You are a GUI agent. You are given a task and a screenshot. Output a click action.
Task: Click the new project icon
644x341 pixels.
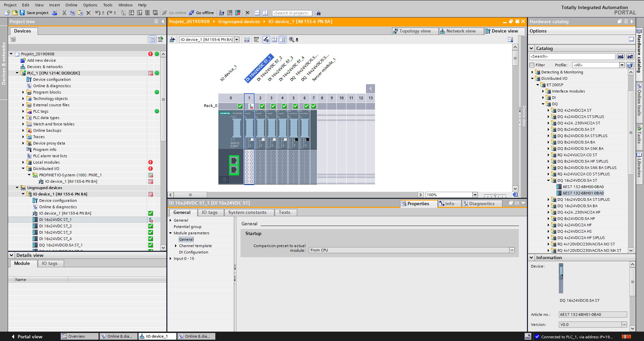tap(7, 13)
